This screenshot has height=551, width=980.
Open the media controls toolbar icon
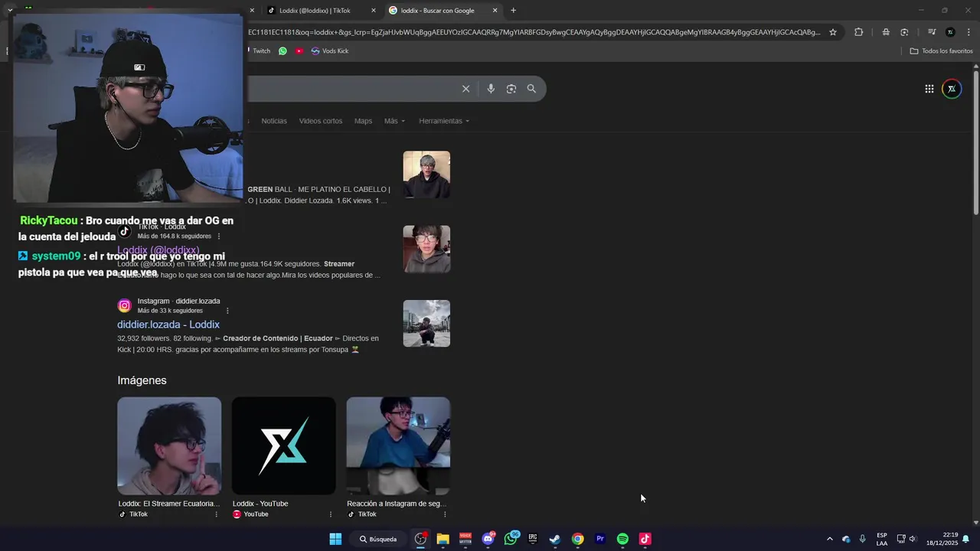[x=932, y=32]
